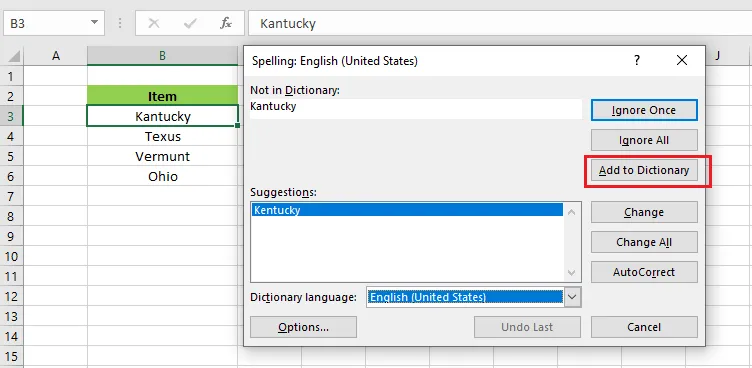Click the suggestions list scroll up arrow
The height and width of the screenshot is (368, 752).
(x=571, y=212)
